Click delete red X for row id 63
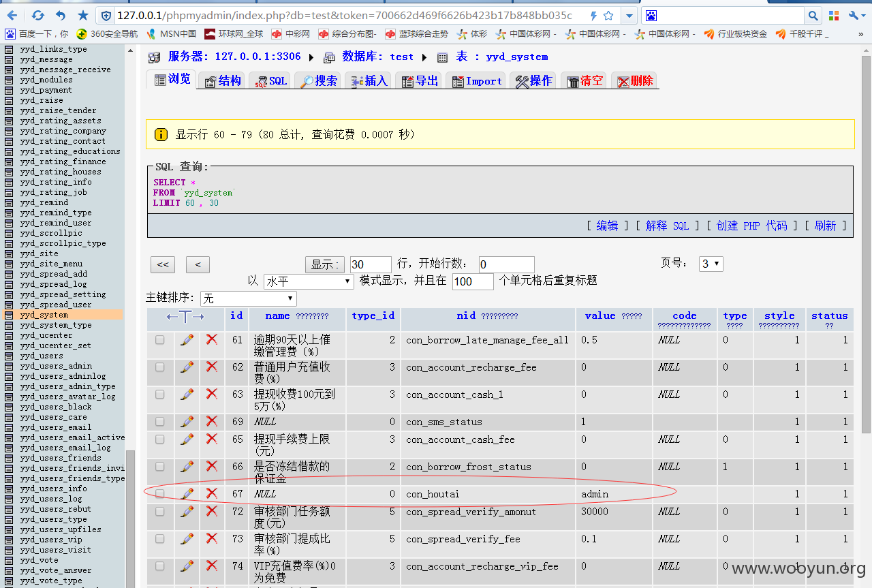872x588 pixels. point(212,394)
